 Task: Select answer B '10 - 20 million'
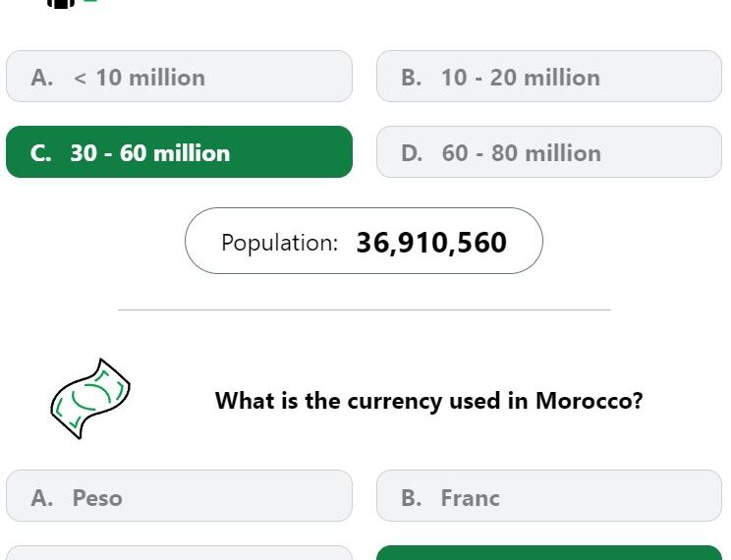(549, 77)
